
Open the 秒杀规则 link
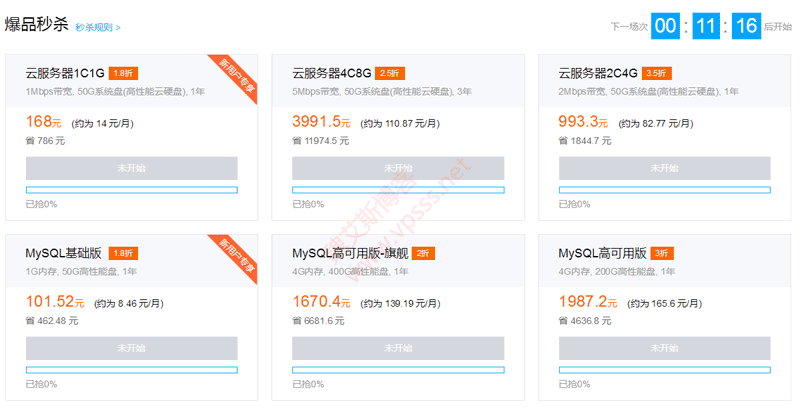click(x=98, y=28)
